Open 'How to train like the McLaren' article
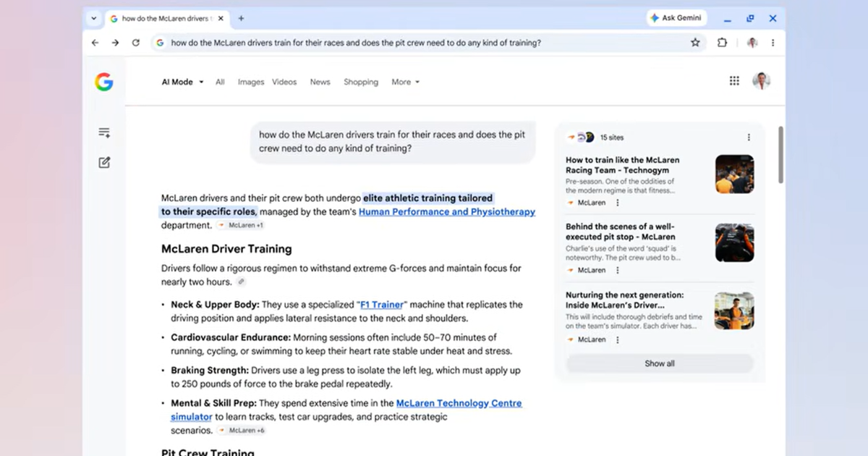 pyautogui.click(x=623, y=165)
